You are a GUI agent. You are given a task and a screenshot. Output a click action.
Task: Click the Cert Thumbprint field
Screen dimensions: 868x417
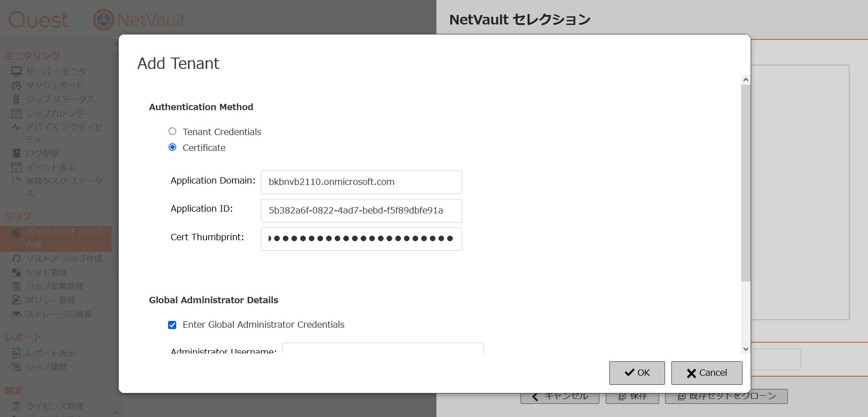[361, 239]
